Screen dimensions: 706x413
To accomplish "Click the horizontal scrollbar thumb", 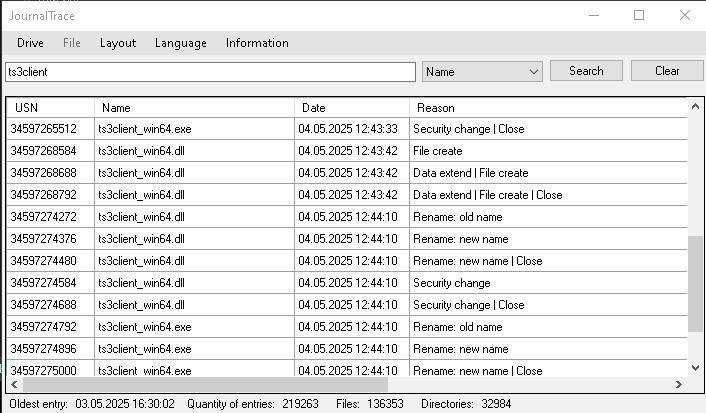I will pyautogui.click(x=205, y=384).
